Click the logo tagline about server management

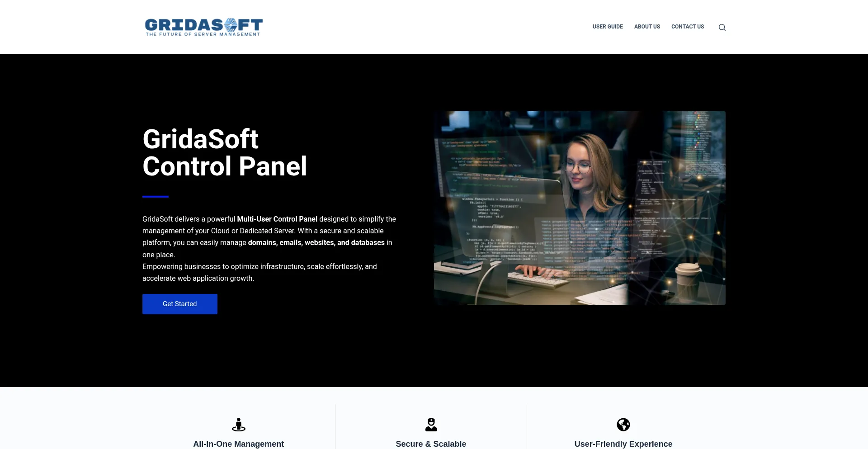[203, 34]
